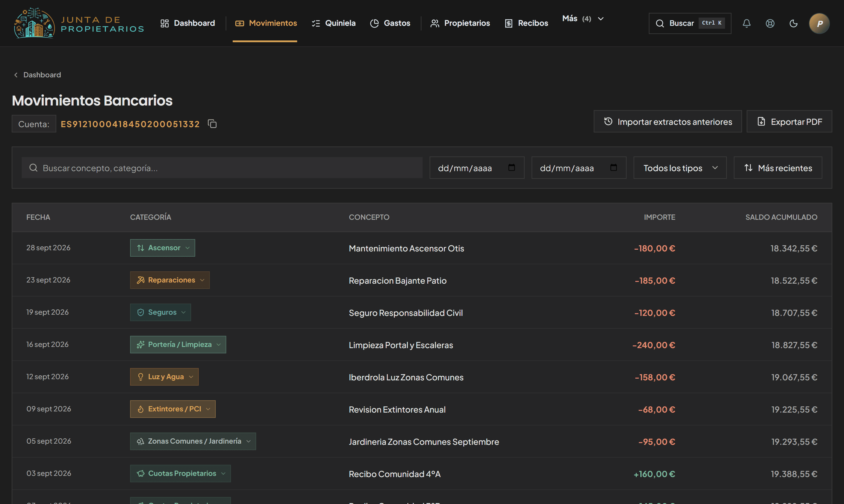Viewport: 844px width, 504px height.
Task: Open the Reparaciones category dropdown
Action: click(170, 280)
